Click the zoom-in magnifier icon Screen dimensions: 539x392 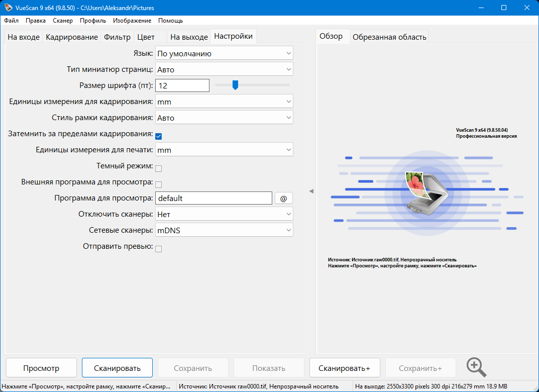pos(476,367)
